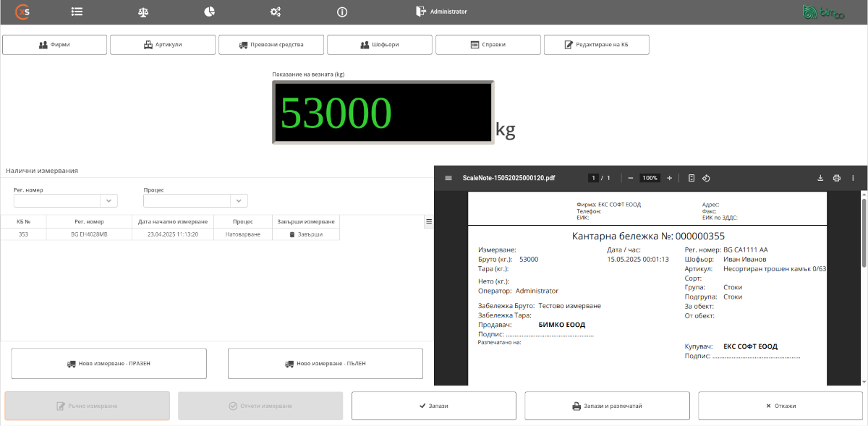Open the Справки section

[x=488, y=45]
